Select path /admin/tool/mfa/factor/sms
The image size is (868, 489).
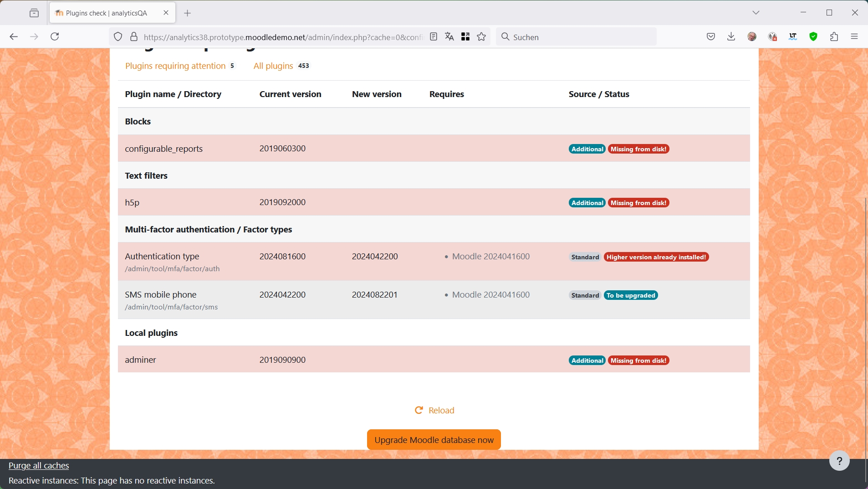click(172, 307)
